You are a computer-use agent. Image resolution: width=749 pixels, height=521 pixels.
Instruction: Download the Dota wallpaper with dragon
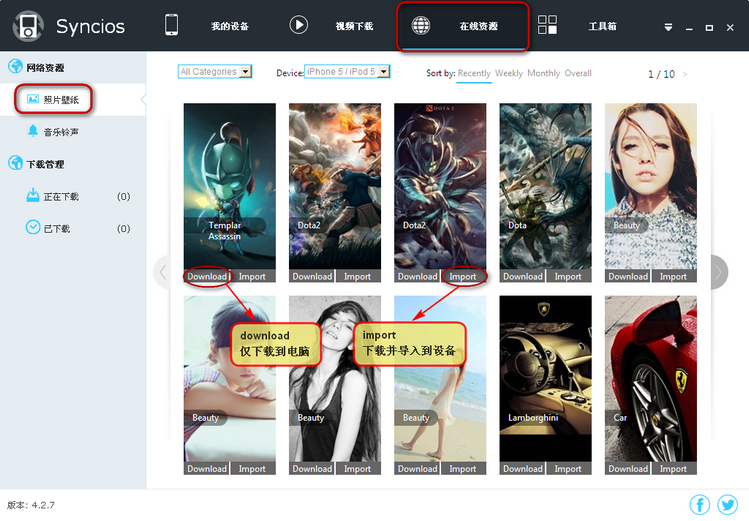(523, 276)
